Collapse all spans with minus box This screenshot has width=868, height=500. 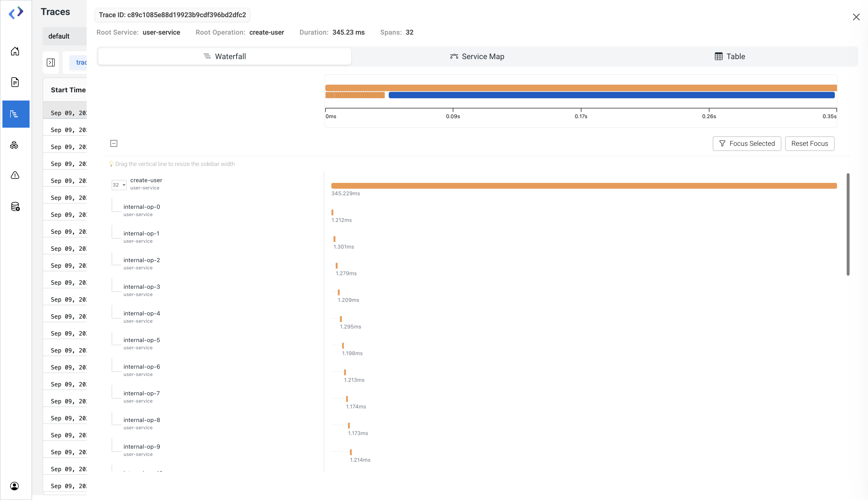point(114,144)
